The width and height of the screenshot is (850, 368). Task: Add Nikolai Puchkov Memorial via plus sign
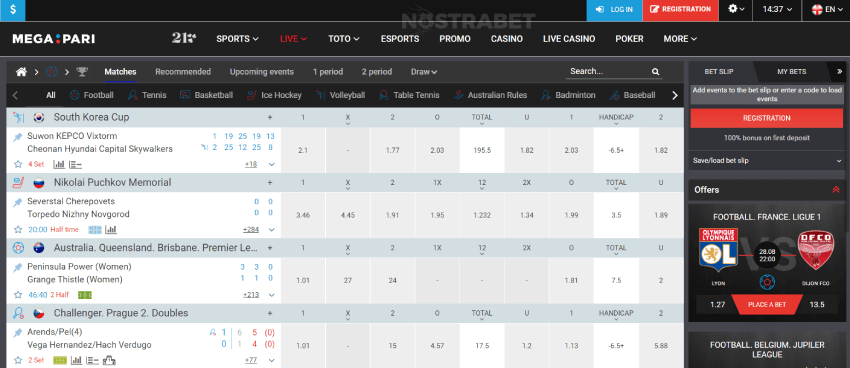click(x=269, y=183)
